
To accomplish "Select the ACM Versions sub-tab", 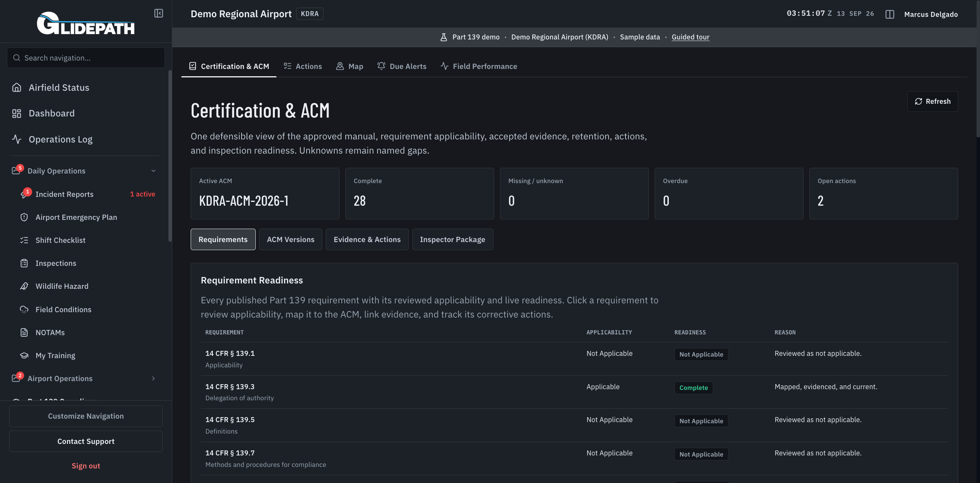I will (x=291, y=239).
